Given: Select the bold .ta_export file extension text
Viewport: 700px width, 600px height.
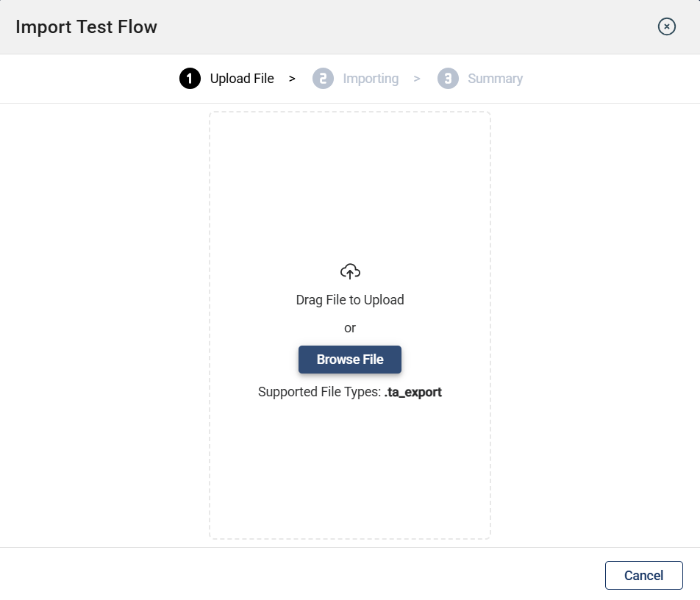Looking at the screenshot, I should coord(413,392).
